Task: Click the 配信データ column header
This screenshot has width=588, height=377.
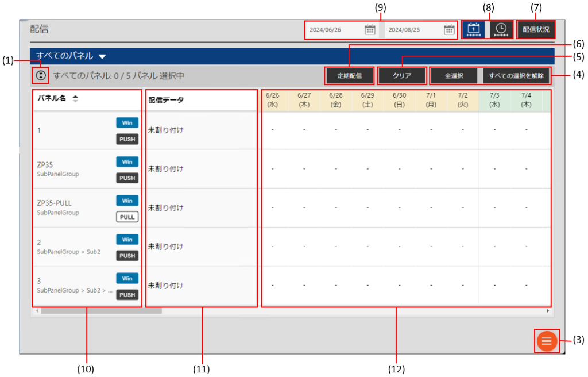Action: pos(167,100)
